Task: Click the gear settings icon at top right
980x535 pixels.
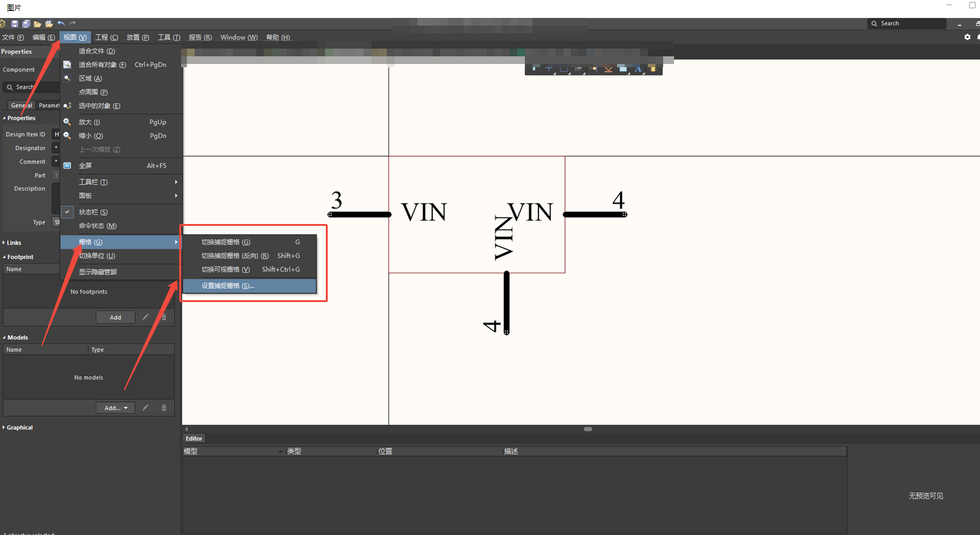Action: tap(967, 37)
